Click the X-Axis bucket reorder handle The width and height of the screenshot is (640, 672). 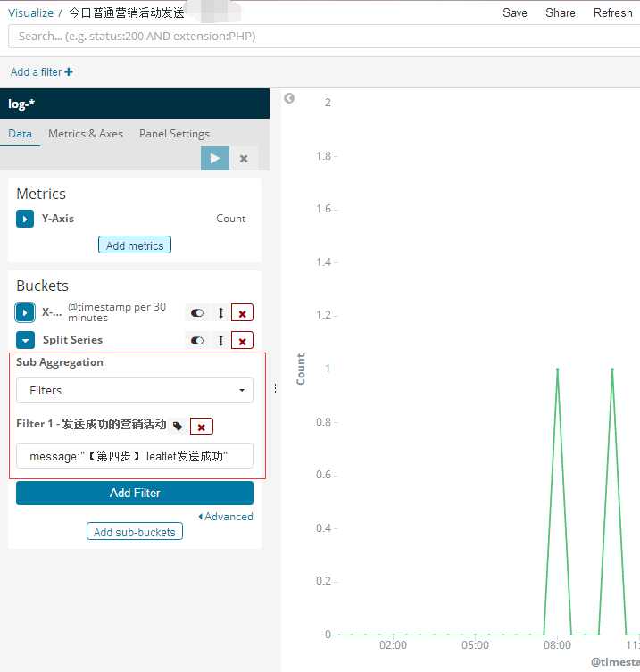(x=220, y=313)
